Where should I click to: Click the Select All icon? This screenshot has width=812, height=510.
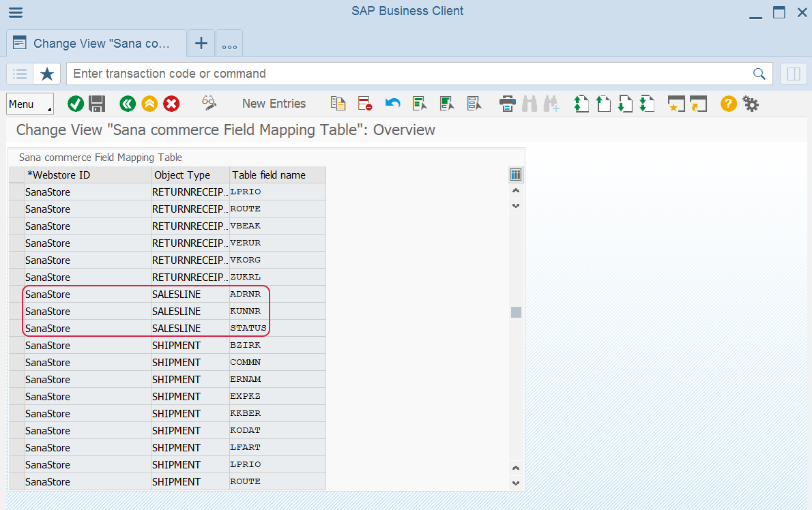pyautogui.click(x=420, y=104)
